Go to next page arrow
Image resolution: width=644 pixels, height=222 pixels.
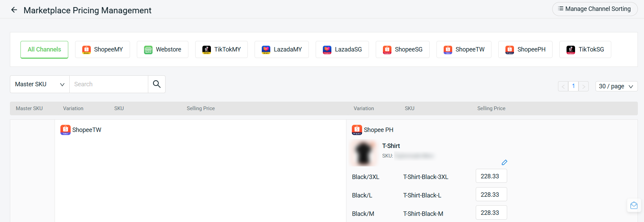click(584, 86)
